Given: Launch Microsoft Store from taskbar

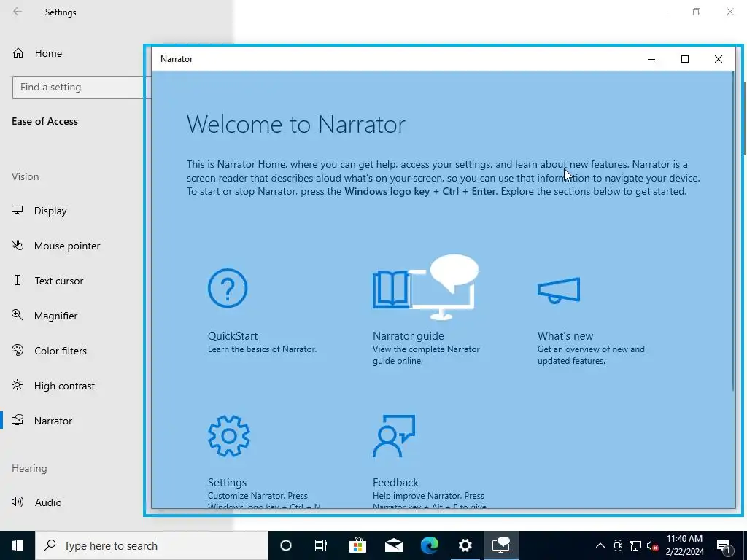Looking at the screenshot, I should click(357, 545).
